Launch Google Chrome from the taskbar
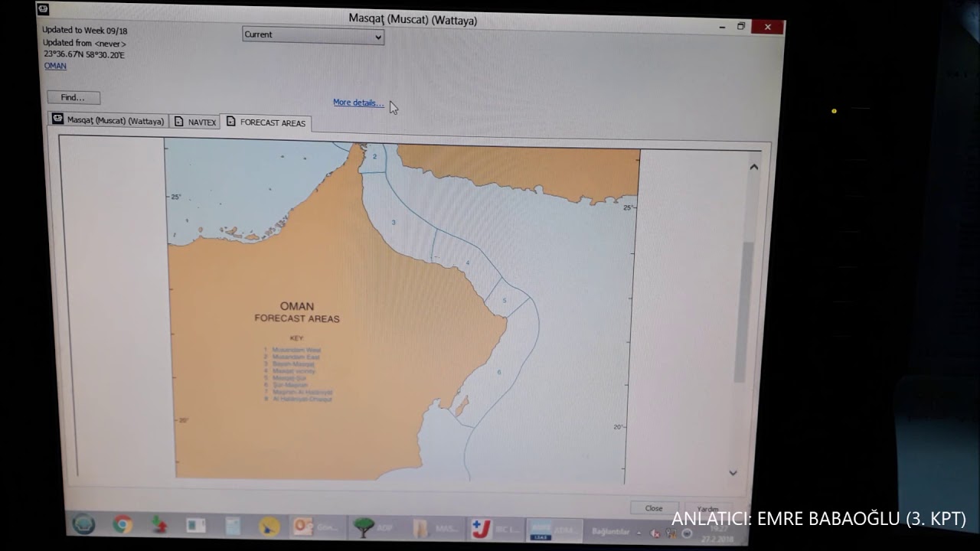980x551 pixels. point(122,525)
